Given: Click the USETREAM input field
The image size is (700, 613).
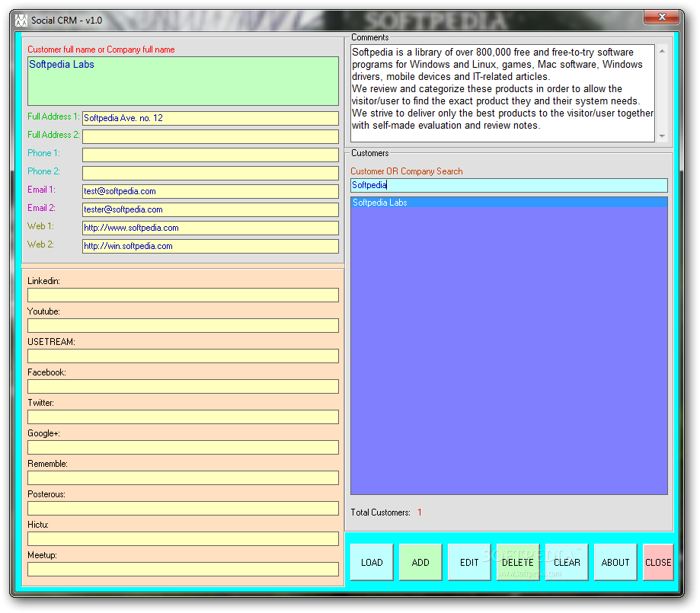Looking at the screenshot, I should point(183,356).
